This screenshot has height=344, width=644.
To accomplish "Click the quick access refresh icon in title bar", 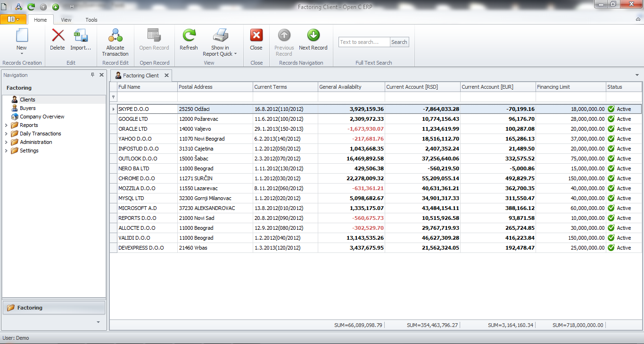I will (x=31, y=7).
